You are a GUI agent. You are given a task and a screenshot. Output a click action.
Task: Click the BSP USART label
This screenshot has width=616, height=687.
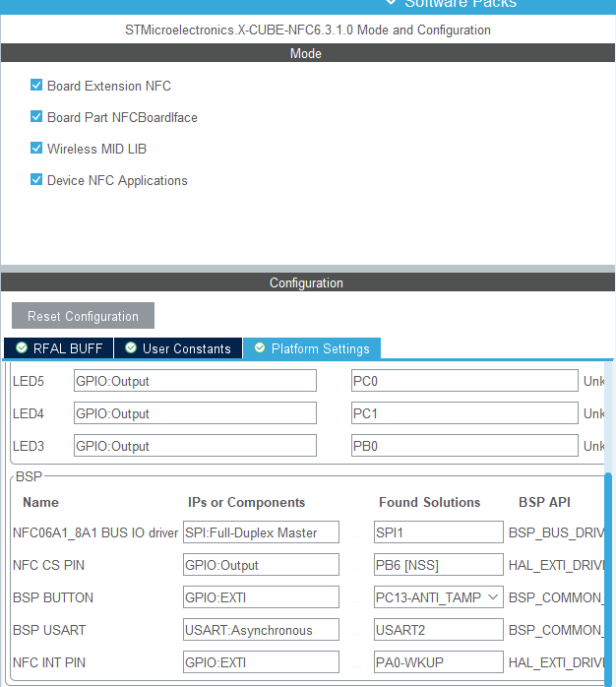coord(49,630)
